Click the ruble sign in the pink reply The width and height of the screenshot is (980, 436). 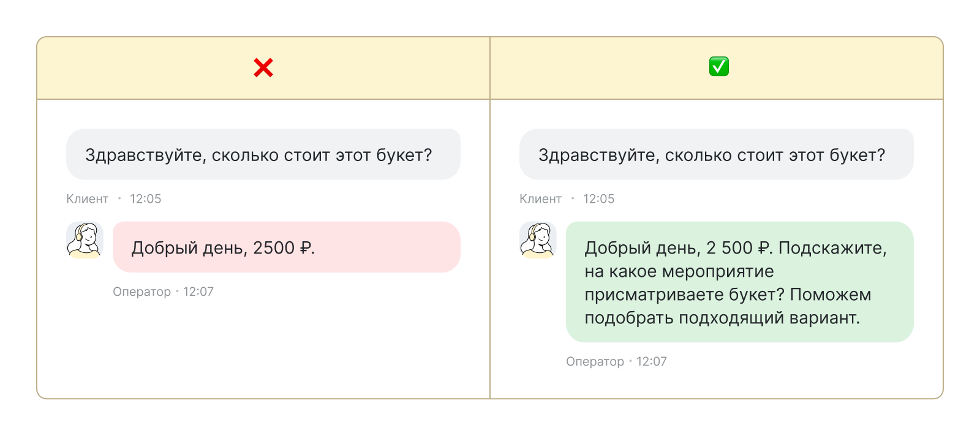[x=305, y=248]
